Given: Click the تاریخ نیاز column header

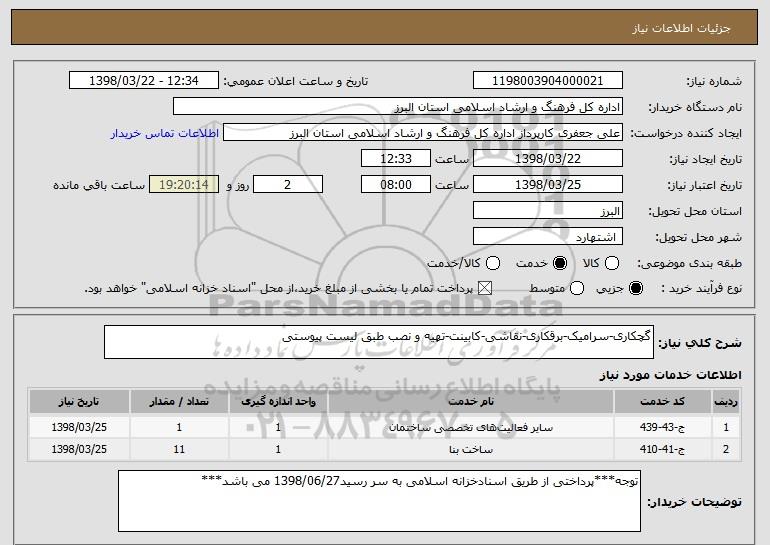Looking at the screenshot, I should pos(79,402).
